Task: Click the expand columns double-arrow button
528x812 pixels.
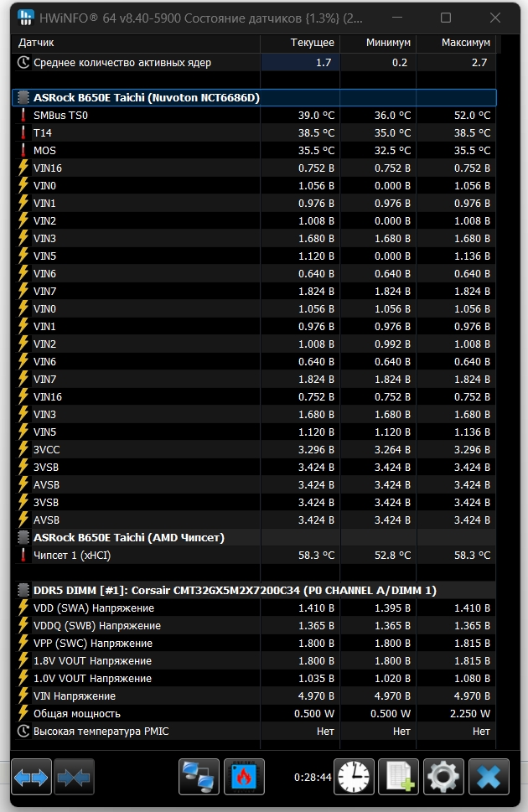Action: [x=31, y=776]
